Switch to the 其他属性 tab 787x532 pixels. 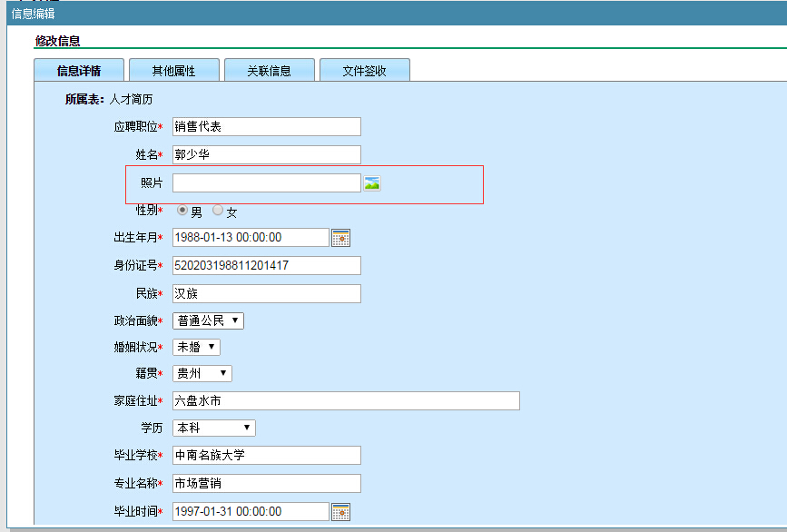tap(173, 71)
